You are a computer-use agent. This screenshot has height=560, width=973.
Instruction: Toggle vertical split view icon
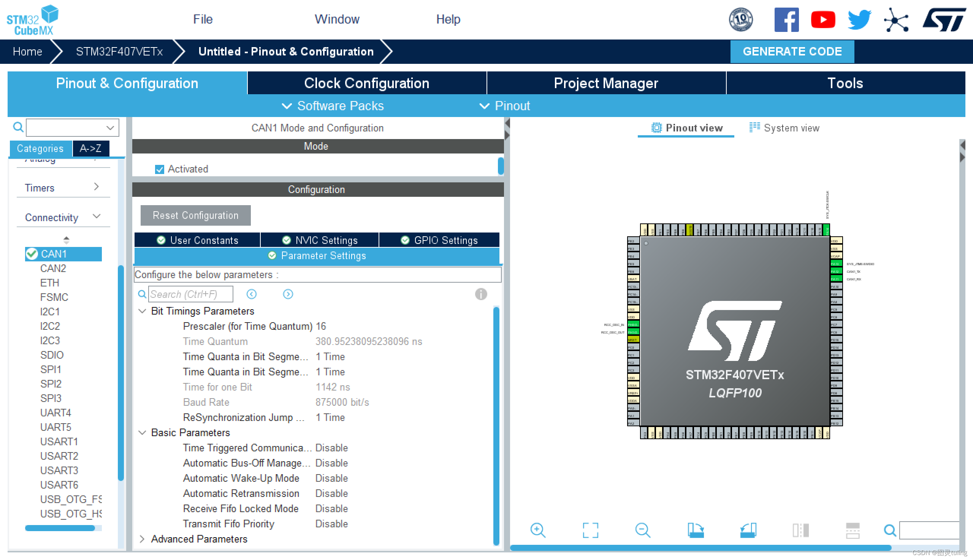(x=800, y=530)
